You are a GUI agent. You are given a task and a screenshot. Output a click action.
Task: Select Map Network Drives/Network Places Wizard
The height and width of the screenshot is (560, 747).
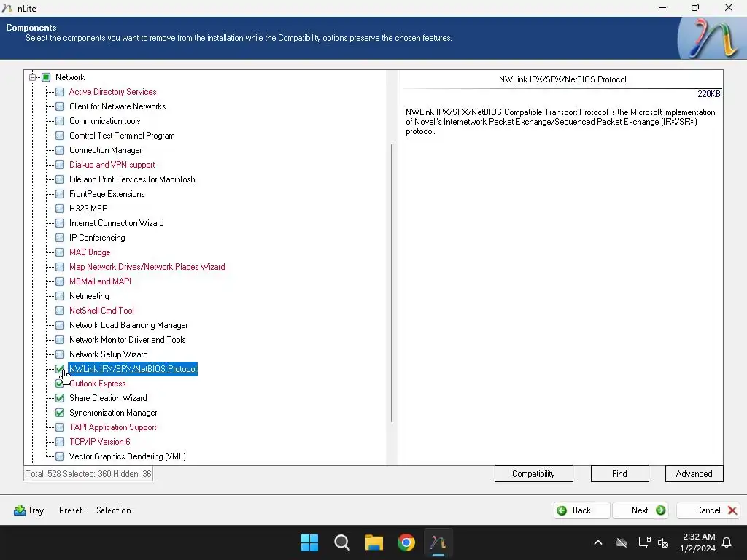pos(147,267)
